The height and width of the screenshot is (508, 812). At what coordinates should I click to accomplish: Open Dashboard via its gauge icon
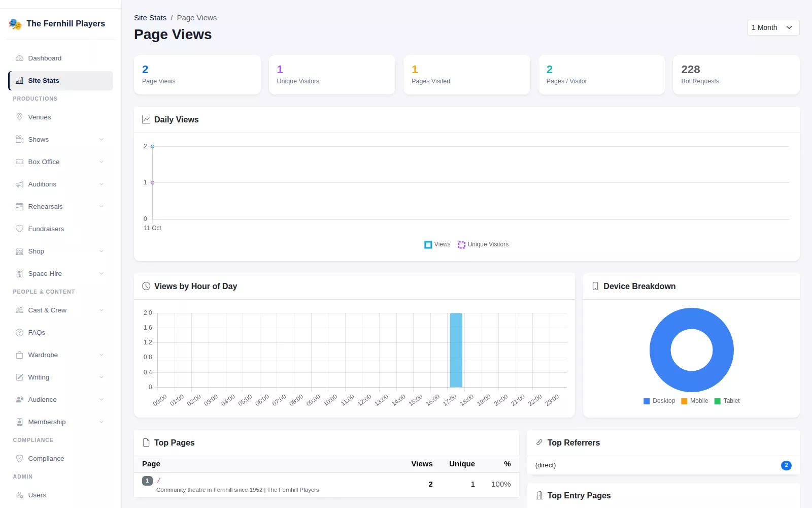point(19,58)
